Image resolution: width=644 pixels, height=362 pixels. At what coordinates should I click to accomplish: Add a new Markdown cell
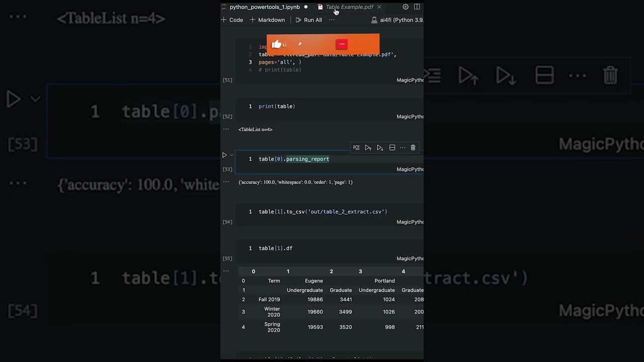click(x=267, y=20)
